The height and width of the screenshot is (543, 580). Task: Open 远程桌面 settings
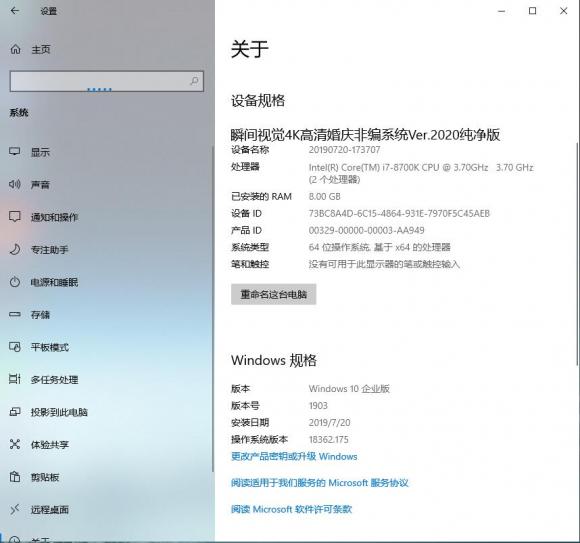pyautogui.click(x=50, y=510)
